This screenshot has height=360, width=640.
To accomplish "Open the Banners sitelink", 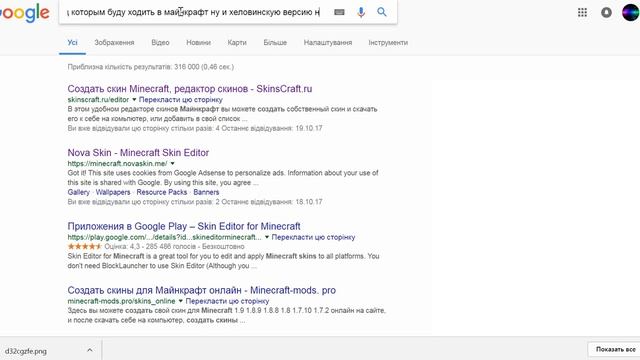I will click(206, 192).
